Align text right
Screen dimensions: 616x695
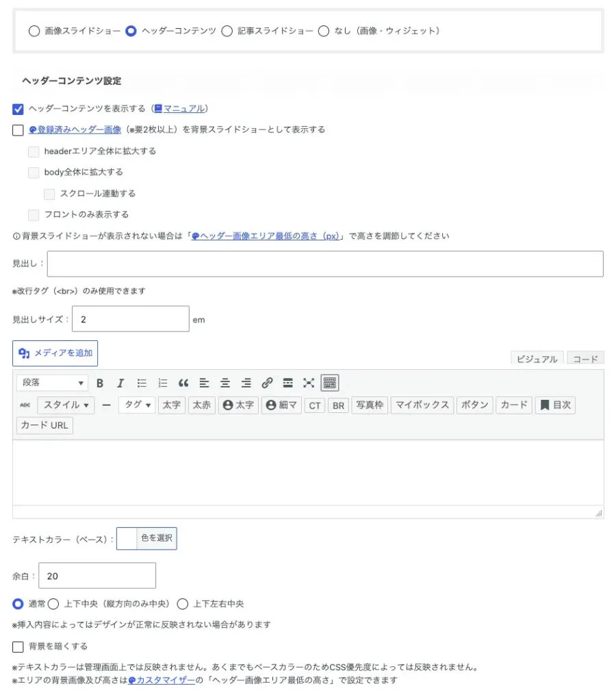pos(246,383)
